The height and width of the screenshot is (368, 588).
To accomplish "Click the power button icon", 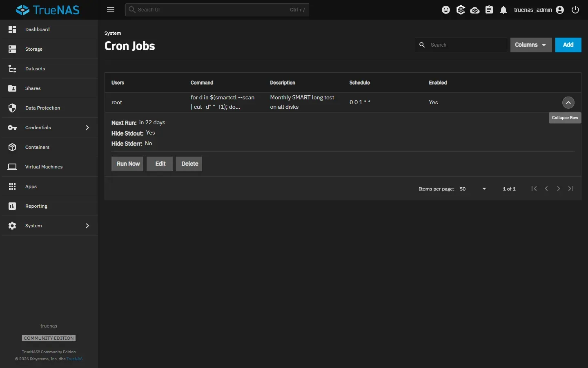I will [575, 10].
